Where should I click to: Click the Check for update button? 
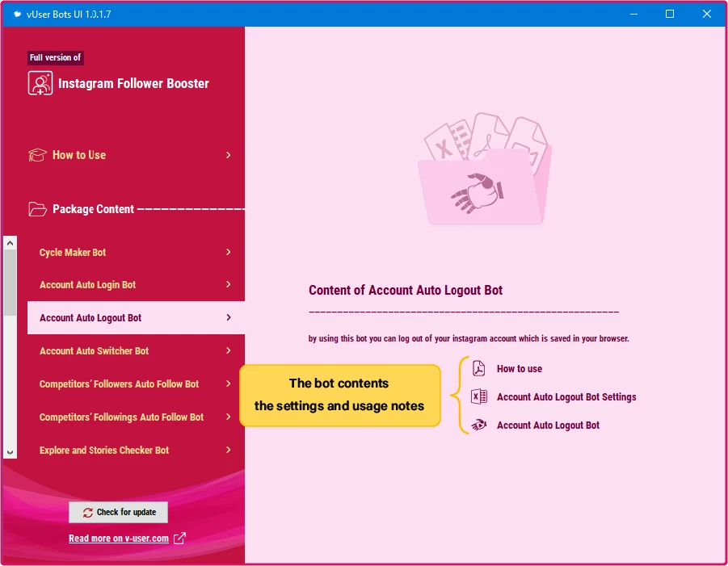pos(119,512)
